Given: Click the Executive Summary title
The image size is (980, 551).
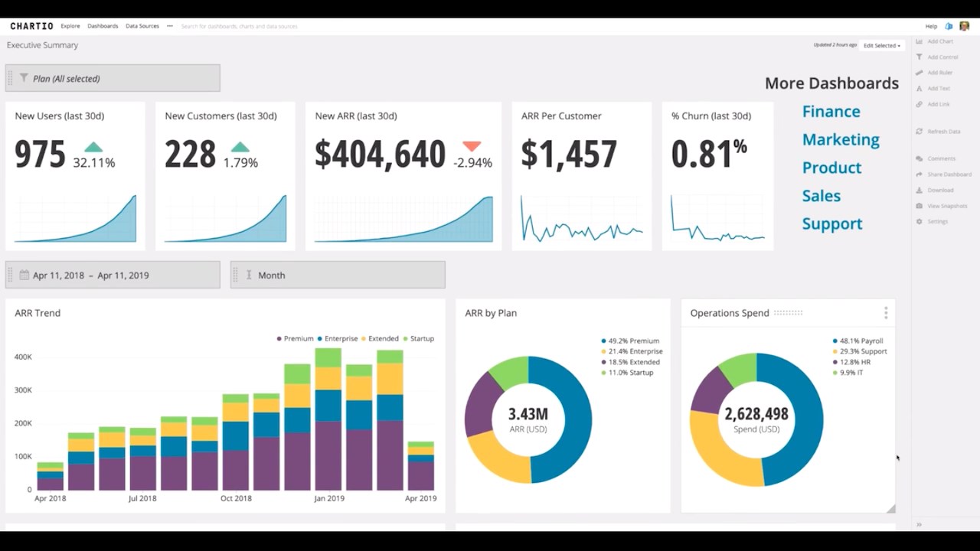Looking at the screenshot, I should pos(42,45).
